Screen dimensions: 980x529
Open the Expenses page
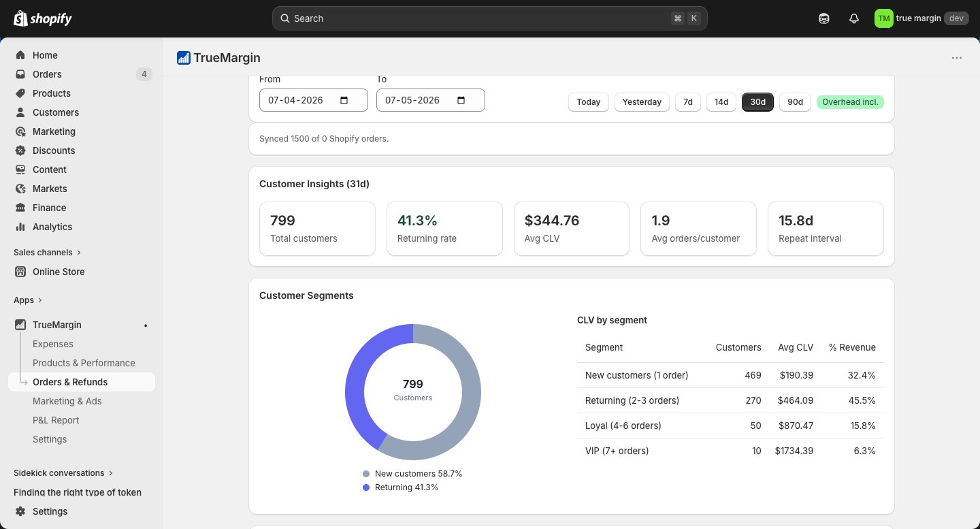[x=53, y=344]
